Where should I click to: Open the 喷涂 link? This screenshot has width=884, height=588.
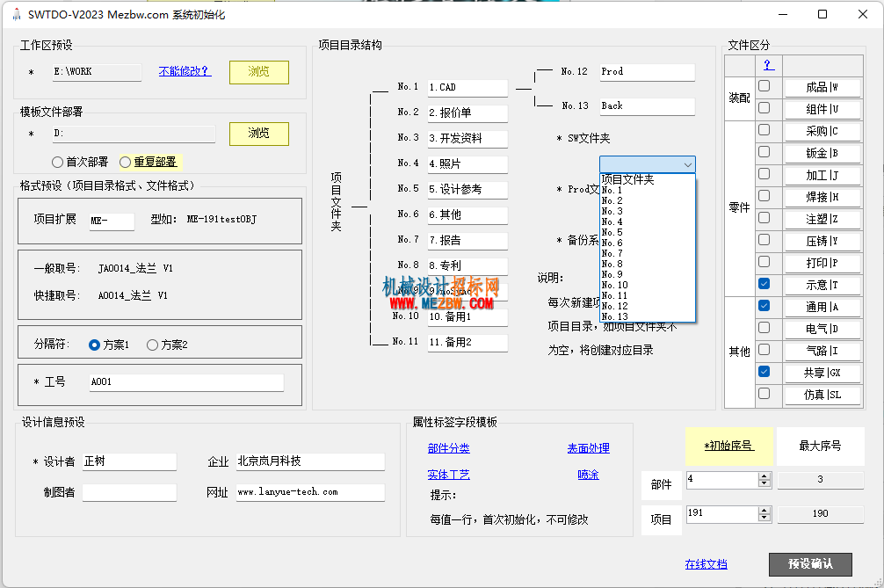[x=588, y=475]
